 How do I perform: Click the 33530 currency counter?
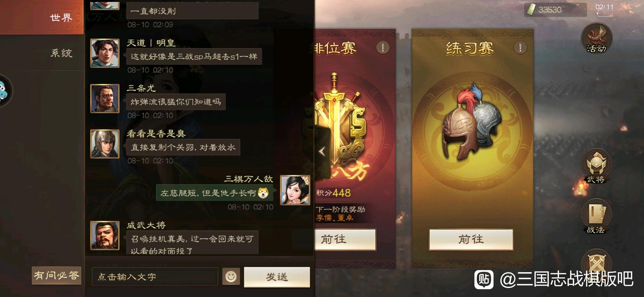click(x=555, y=10)
